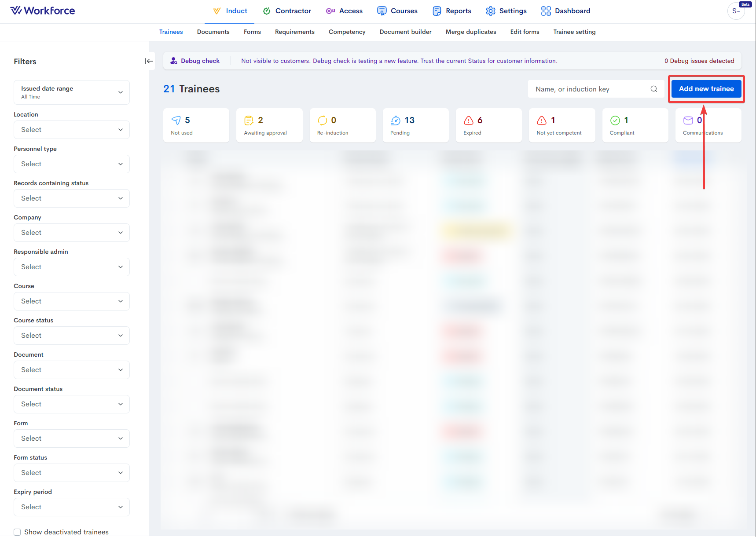The image size is (756, 537).
Task: Switch to the Contractor module tab
Action: (287, 11)
